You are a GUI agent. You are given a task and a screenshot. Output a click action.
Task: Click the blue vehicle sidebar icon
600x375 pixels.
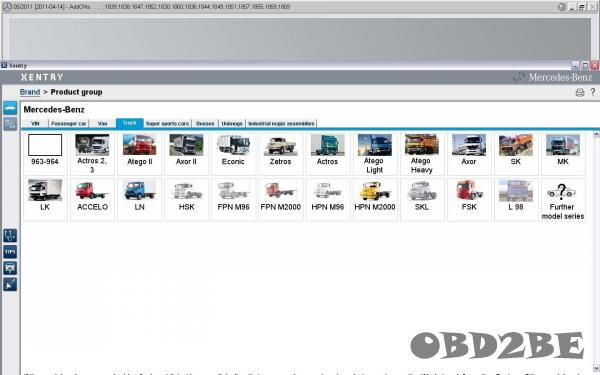pos(10,108)
